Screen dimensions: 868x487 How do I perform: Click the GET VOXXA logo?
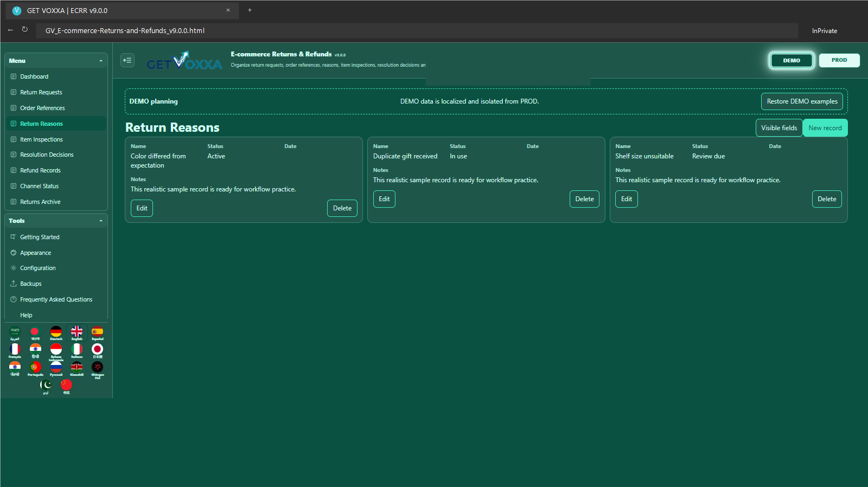point(184,61)
